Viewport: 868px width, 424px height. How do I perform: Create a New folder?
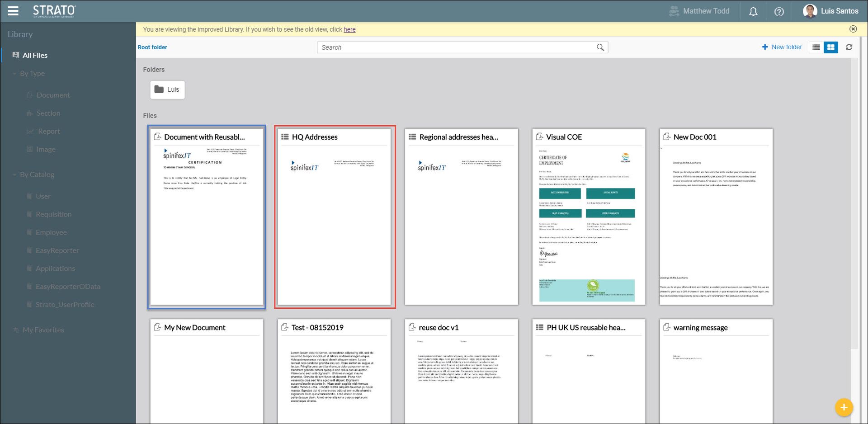tap(782, 47)
